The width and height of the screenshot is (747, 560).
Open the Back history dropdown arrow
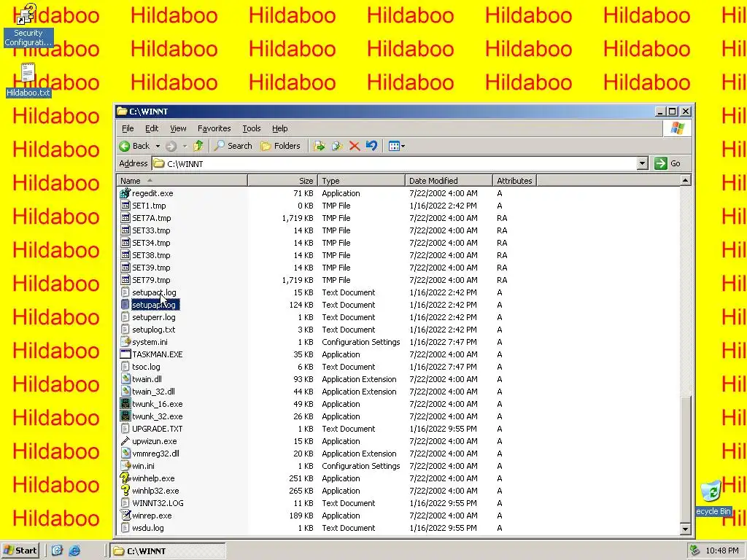tap(158, 146)
